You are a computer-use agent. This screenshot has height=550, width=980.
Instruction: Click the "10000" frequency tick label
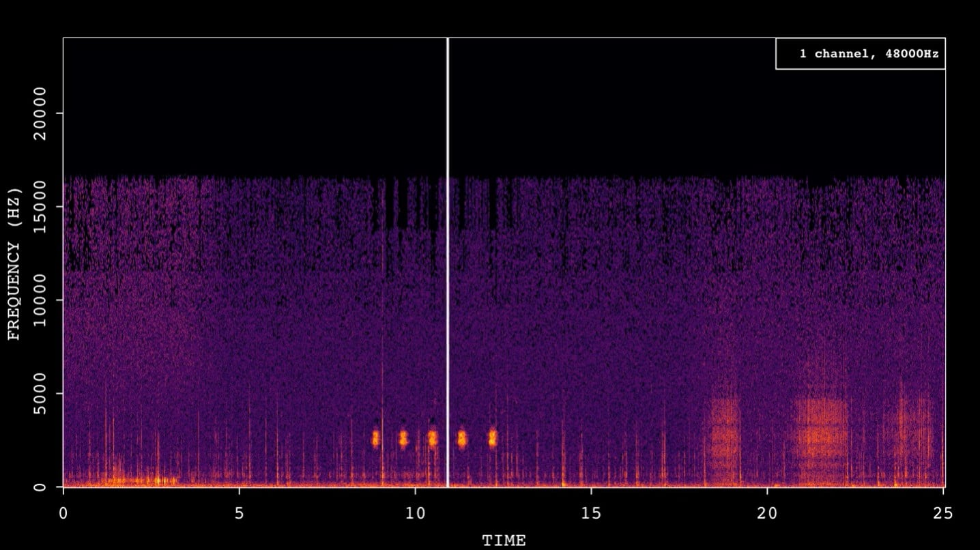pos(39,300)
